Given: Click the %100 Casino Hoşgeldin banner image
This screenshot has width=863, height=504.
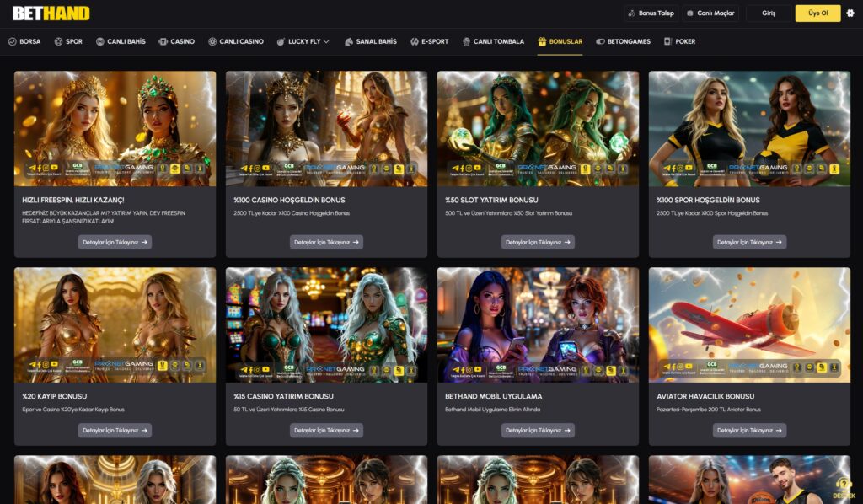Looking at the screenshot, I should pos(326,128).
